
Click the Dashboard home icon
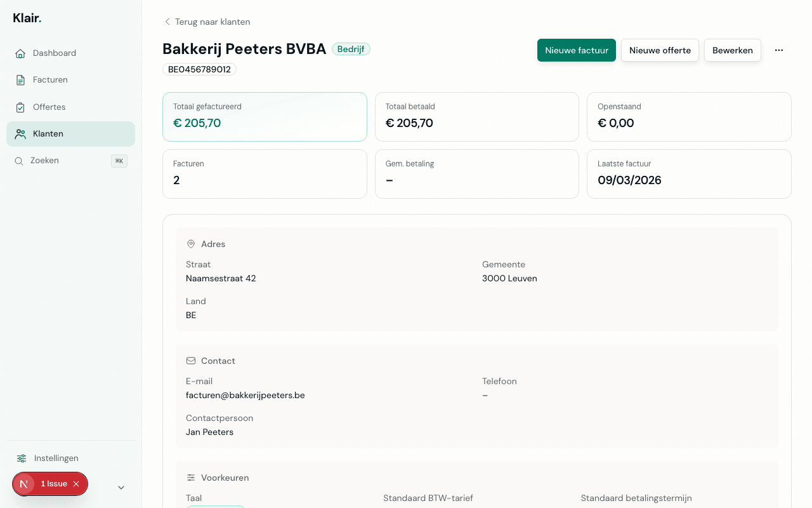[x=20, y=53]
